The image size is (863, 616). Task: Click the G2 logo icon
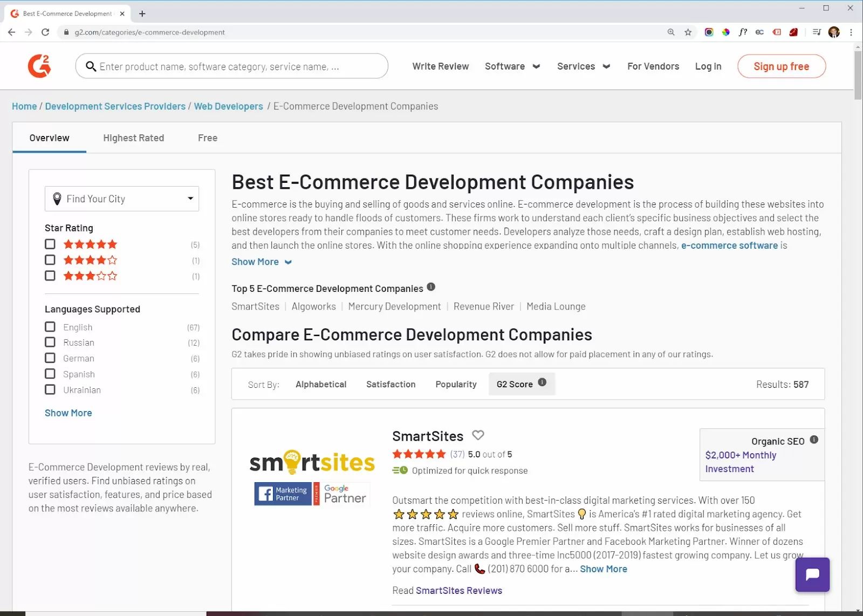click(x=39, y=66)
